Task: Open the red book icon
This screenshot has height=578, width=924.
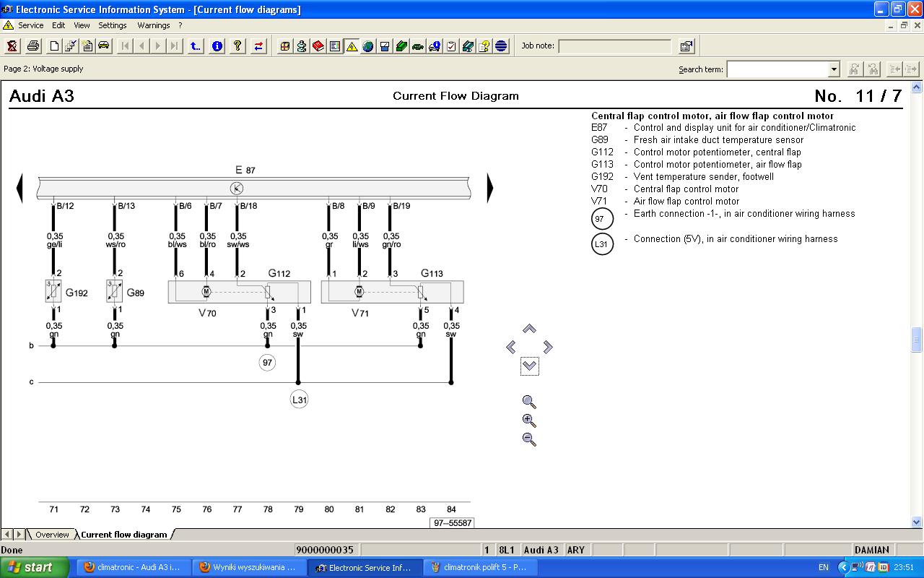Action: pyautogui.click(x=318, y=46)
